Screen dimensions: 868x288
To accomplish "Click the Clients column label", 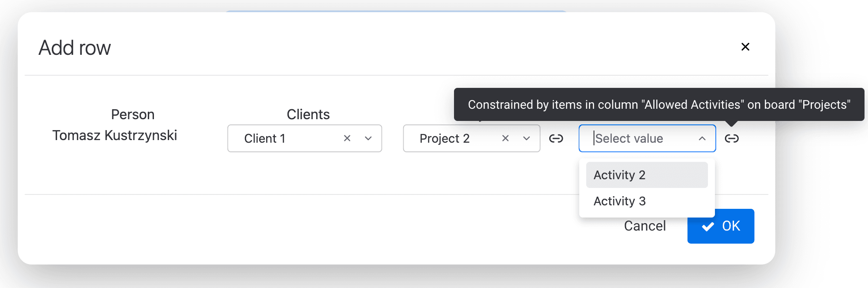I will point(308,114).
